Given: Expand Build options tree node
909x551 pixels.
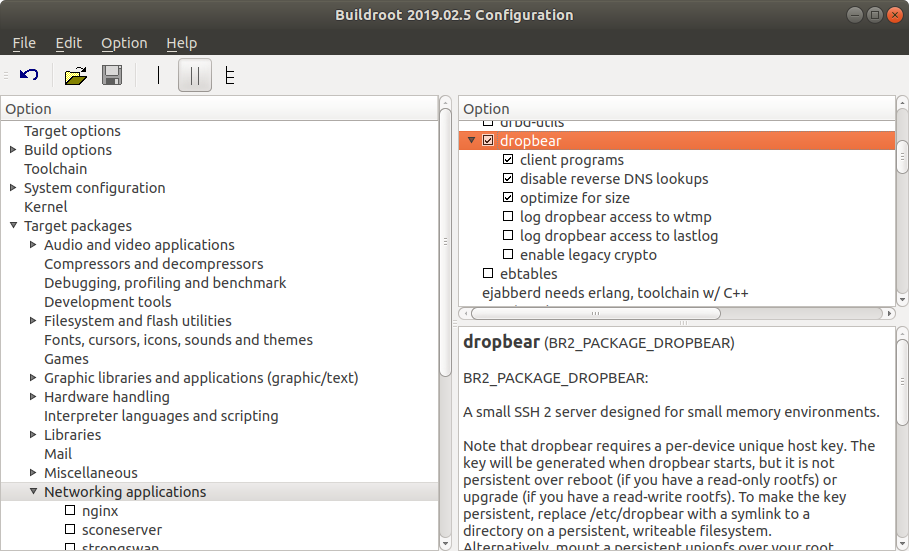Looking at the screenshot, I should (x=13, y=150).
